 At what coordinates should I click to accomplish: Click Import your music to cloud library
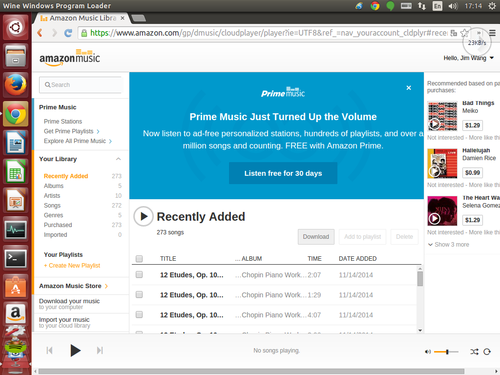64,322
